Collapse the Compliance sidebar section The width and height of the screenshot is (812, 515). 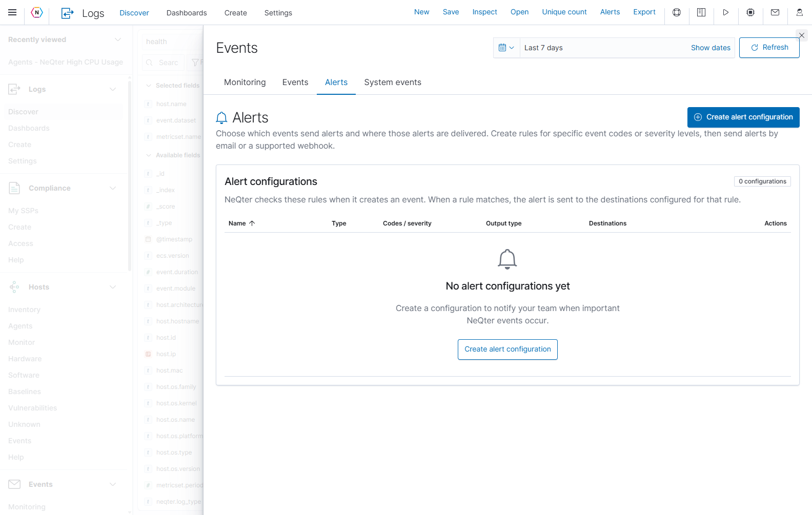coord(113,188)
